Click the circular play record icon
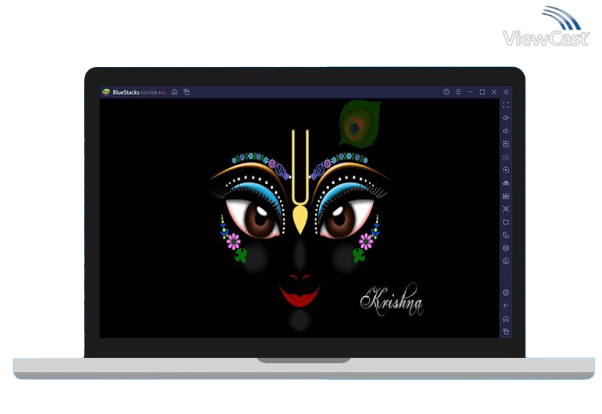This screenshot has height=414, width=602. pyautogui.click(x=506, y=170)
